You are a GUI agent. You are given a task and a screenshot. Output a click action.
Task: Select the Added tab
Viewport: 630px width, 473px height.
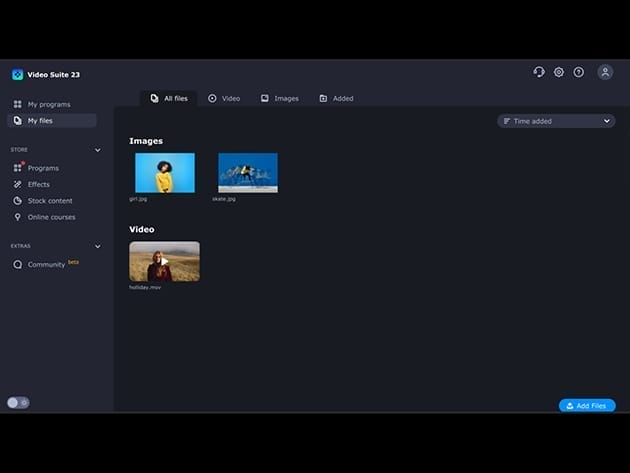point(336,98)
